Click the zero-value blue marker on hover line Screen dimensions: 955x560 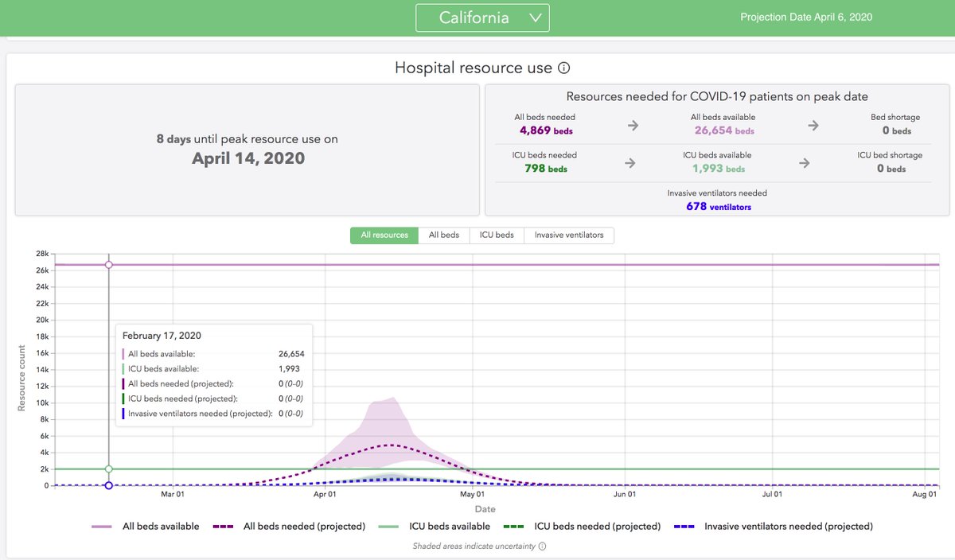coord(109,485)
